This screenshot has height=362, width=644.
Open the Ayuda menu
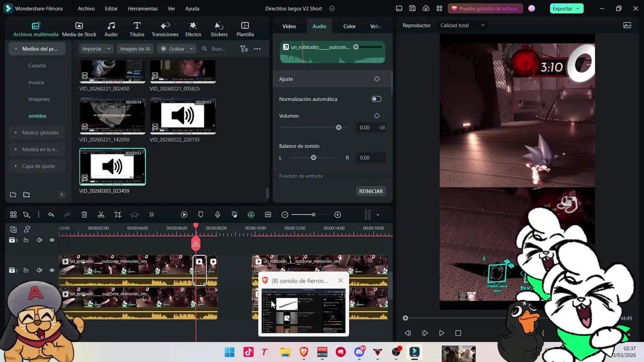[x=192, y=9]
